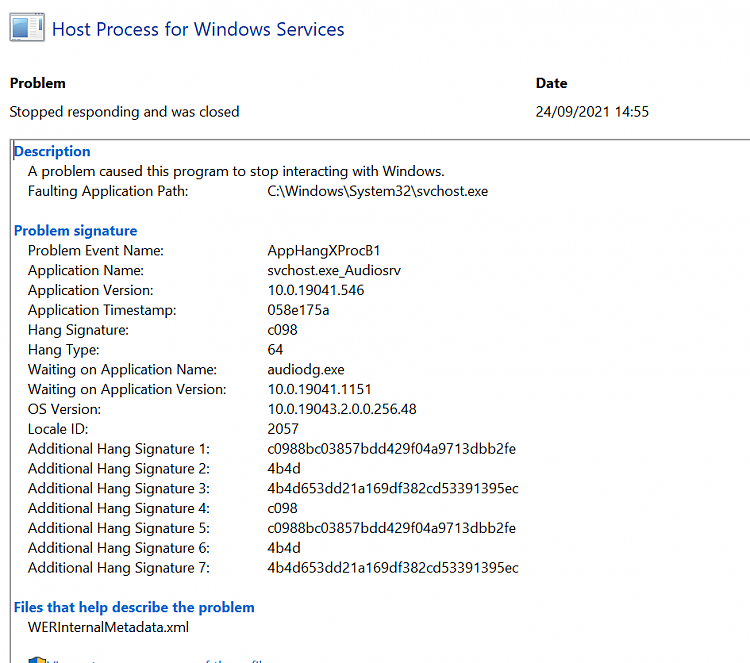Click the Additional Hang Signature 4 value c098
Image resolution: width=750 pixels, height=663 pixels.
282,508
